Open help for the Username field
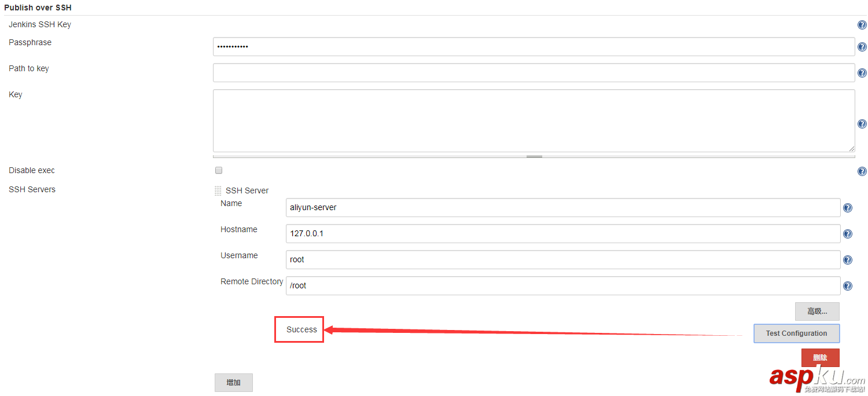This screenshot has width=868, height=396. click(847, 259)
